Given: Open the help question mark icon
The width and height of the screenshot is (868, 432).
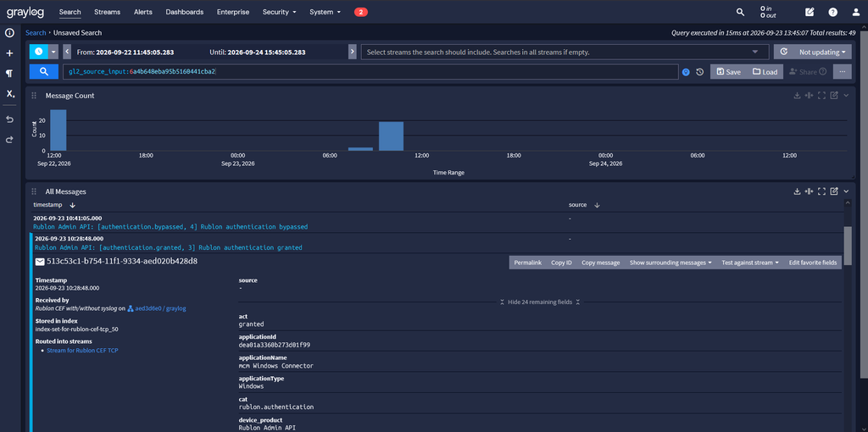Looking at the screenshot, I should pyautogui.click(x=832, y=12).
